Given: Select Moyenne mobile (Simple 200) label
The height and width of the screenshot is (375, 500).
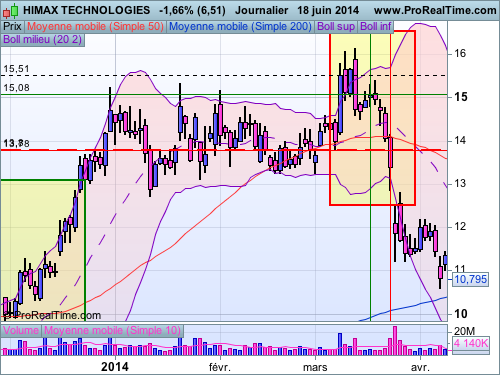Looking at the screenshot, I should click(x=240, y=26).
